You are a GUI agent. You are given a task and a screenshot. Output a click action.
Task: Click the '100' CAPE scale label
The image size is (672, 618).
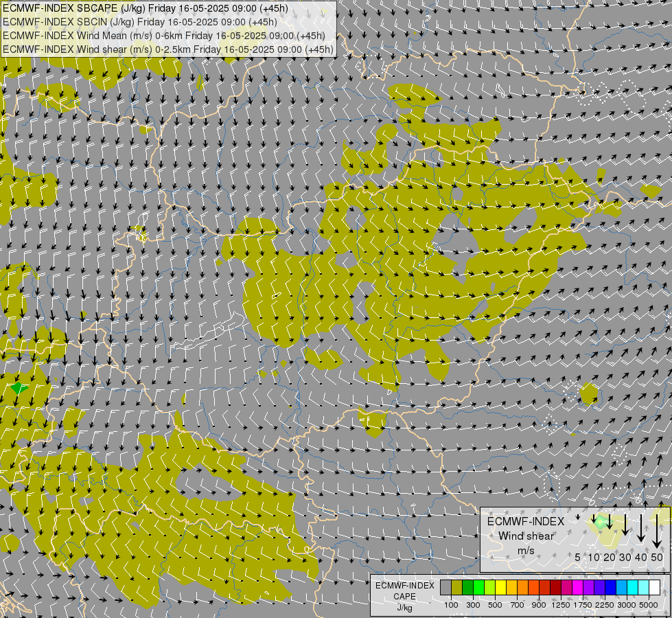click(451, 605)
